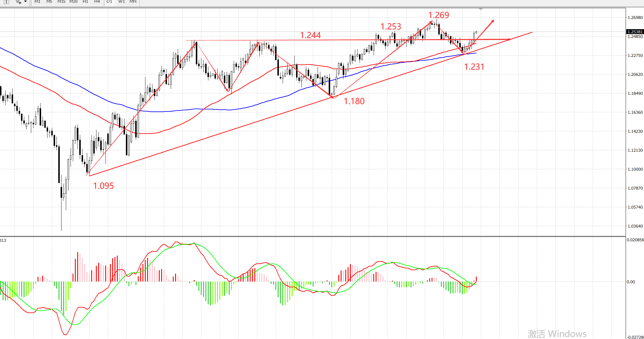
Task: Click the arrows/shapes drawing tool icon
Action: coord(18,2)
